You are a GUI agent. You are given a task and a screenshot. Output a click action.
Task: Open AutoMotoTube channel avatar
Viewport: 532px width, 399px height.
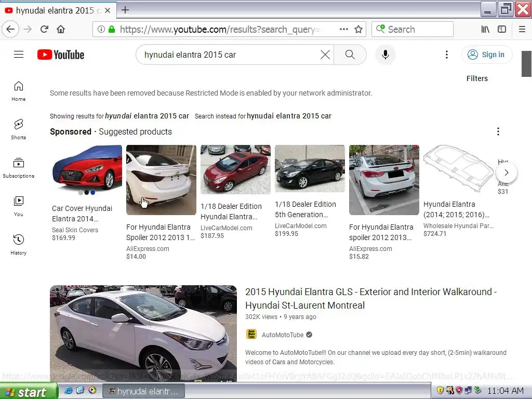click(x=251, y=335)
